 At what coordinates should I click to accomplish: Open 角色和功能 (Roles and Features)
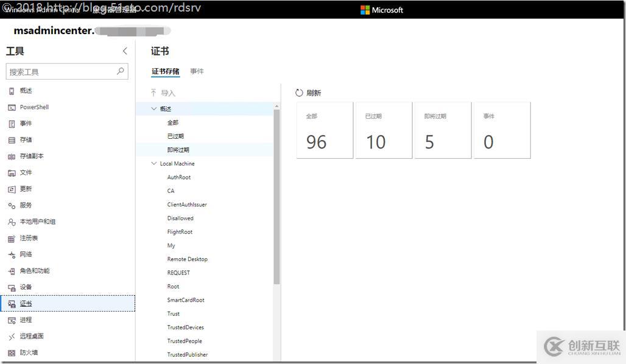pyautogui.click(x=35, y=270)
